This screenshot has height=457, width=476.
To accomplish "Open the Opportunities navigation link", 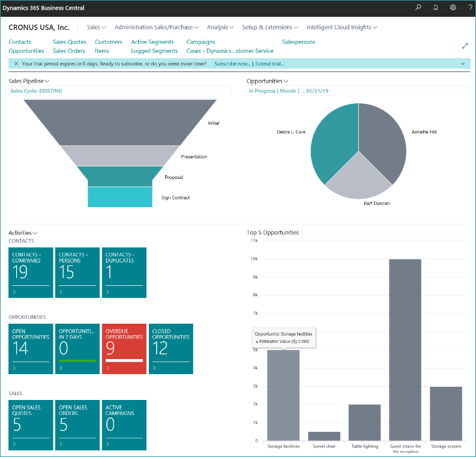I will [x=26, y=50].
